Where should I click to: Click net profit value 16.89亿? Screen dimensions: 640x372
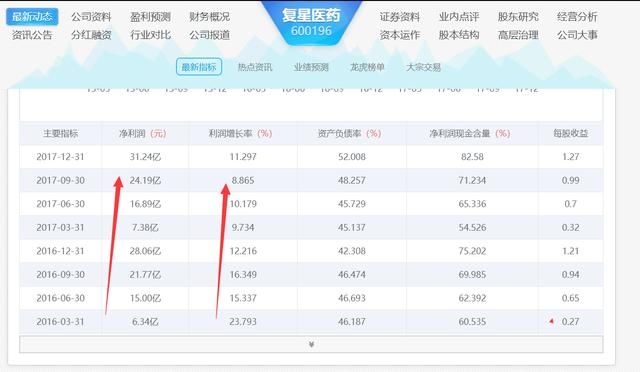(145, 204)
